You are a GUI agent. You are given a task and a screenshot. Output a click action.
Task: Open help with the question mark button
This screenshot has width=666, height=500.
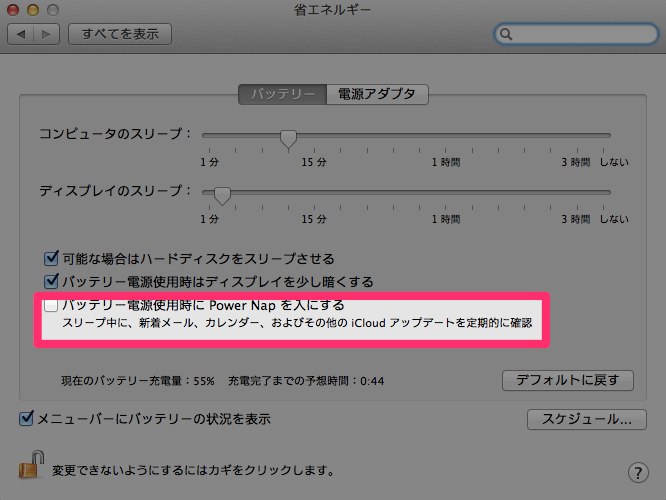(638, 472)
